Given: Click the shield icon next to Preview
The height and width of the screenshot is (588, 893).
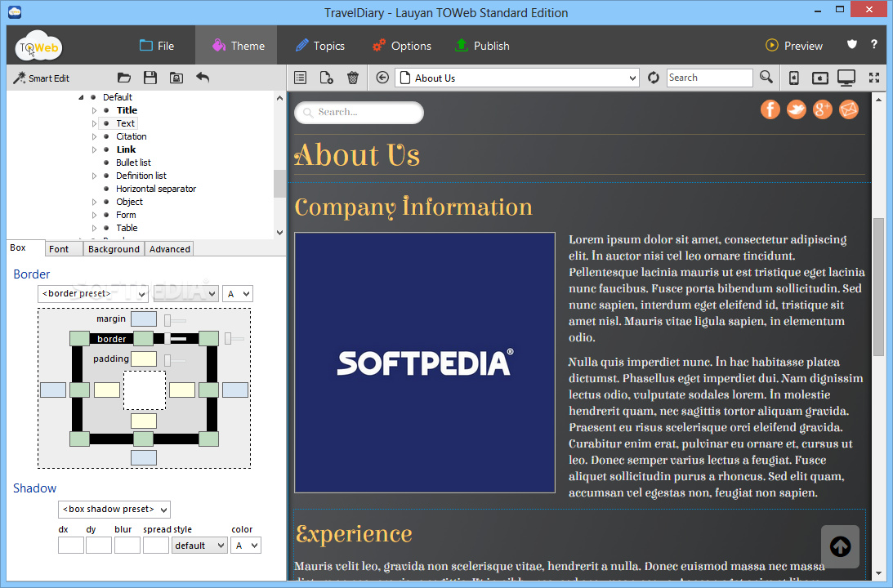Looking at the screenshot, I should 852,44.
